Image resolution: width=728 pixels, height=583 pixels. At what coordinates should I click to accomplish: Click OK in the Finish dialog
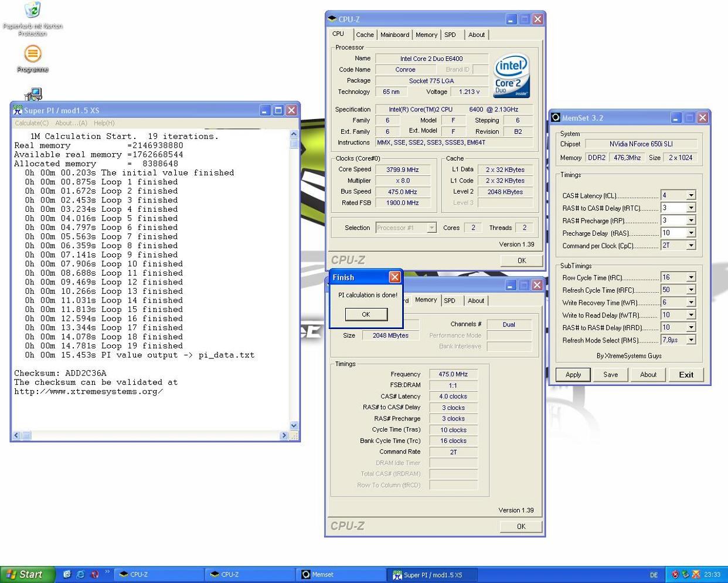coord(366,314)
